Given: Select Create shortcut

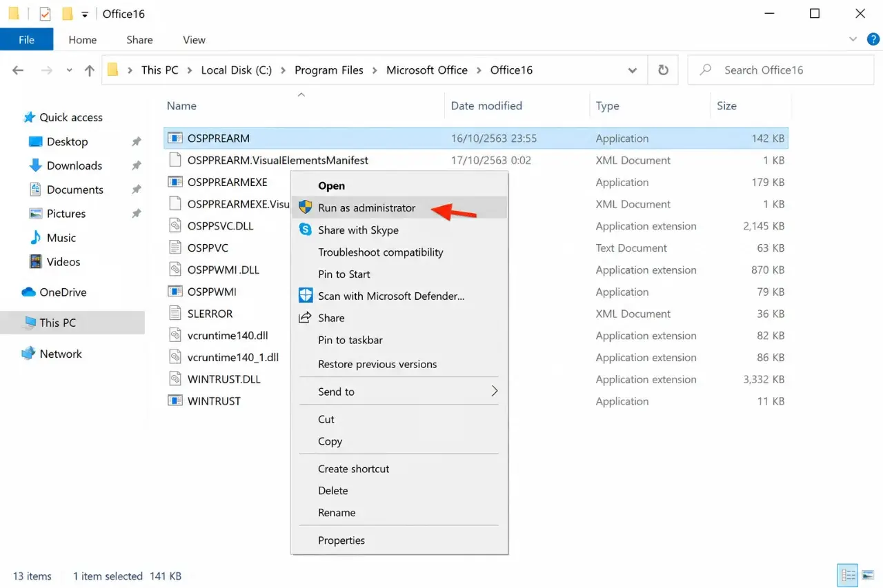Looking at the screenshot, I should pyautogui.click(x=399, y=469).
